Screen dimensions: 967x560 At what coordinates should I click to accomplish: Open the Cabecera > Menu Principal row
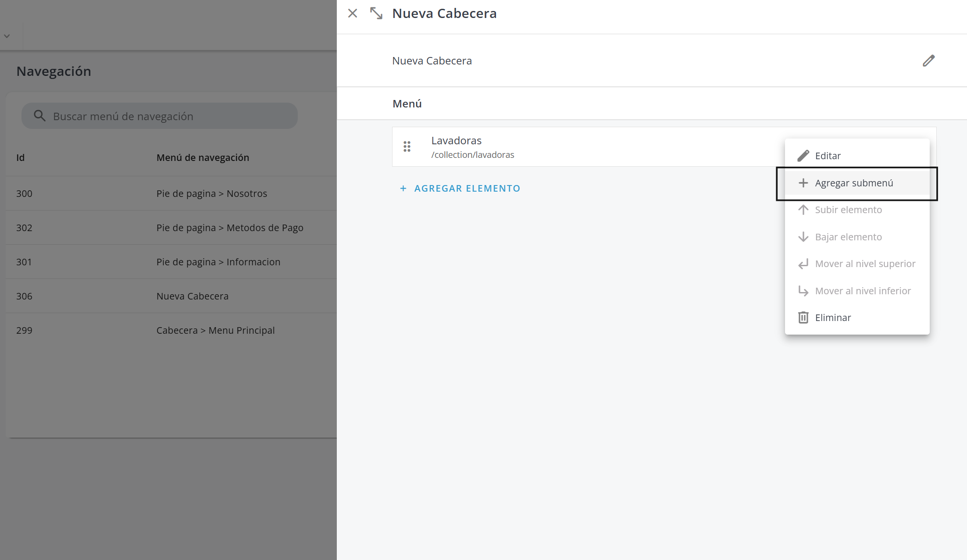[215, 330]
